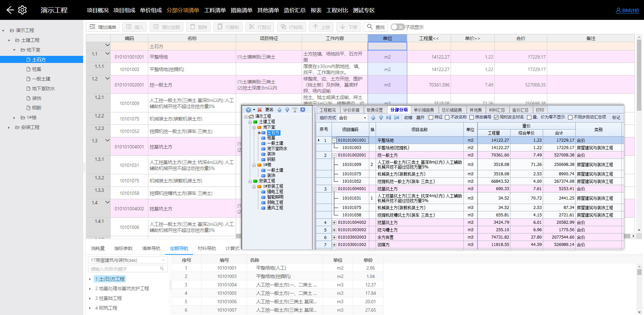Click the blue up arrow in popup tree toolbar
The width and height of the screenshot is (644, 315).
(x=279, y=110)
